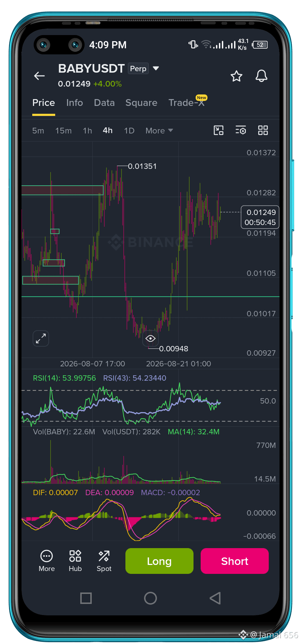Select the 15m timeframe
This screenshot has height=644, width=301.
tap(63, 131)
